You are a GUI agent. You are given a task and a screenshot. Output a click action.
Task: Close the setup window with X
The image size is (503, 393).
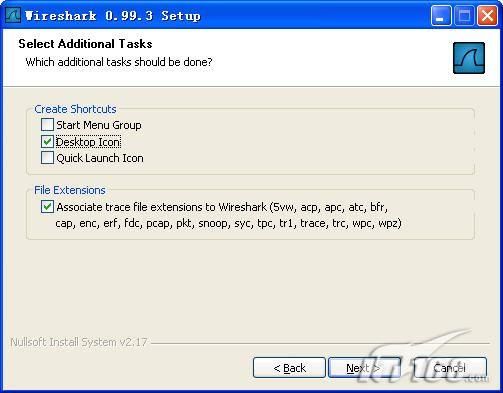487,15
